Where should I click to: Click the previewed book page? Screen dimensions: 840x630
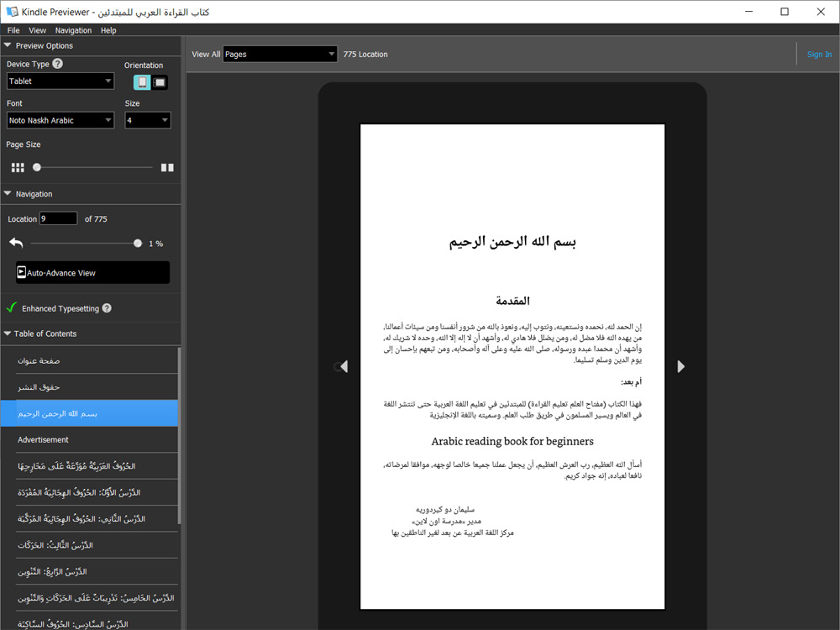[x=512, y=366]
